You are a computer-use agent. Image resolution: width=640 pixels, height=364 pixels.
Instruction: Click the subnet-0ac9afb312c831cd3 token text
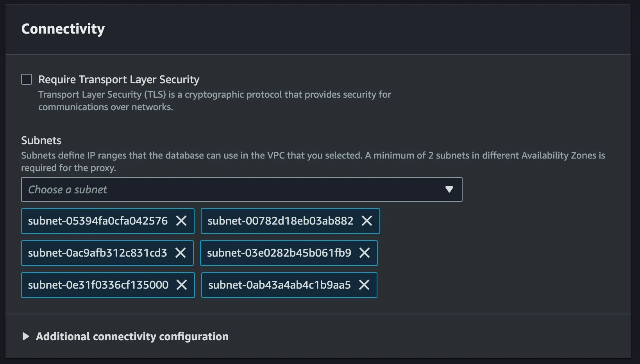pyautogui.click(x=97, y=253)
